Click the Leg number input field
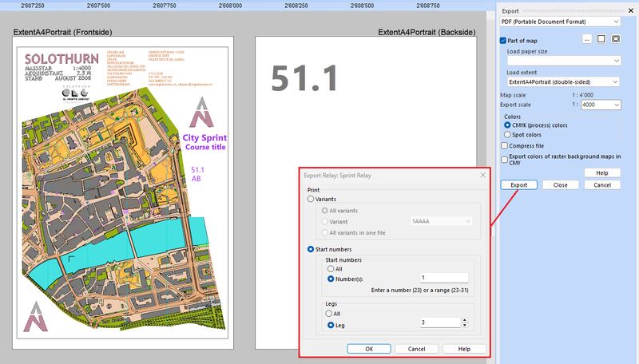This screenshot has width=639, height=364. pyautogui.click(x=441, y=322)
